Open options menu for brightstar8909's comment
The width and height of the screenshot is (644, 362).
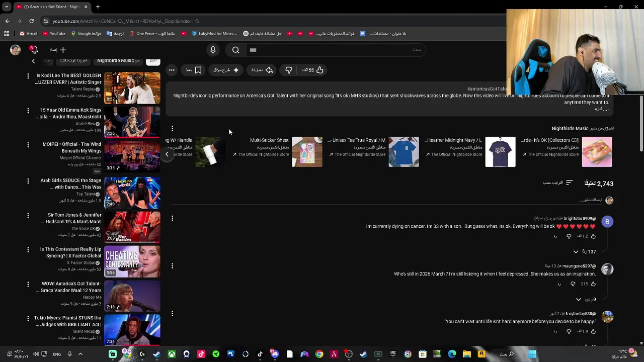[172, 218]
